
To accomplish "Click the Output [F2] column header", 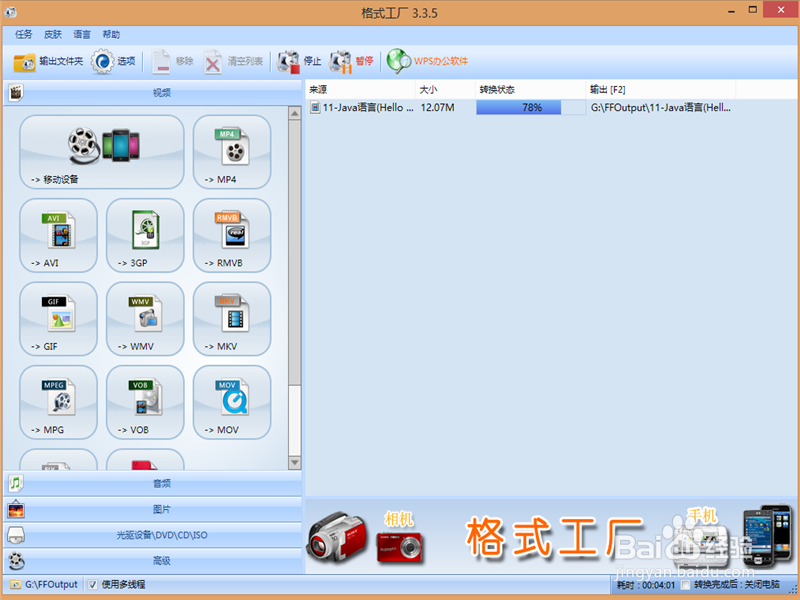I will point(661,90).
